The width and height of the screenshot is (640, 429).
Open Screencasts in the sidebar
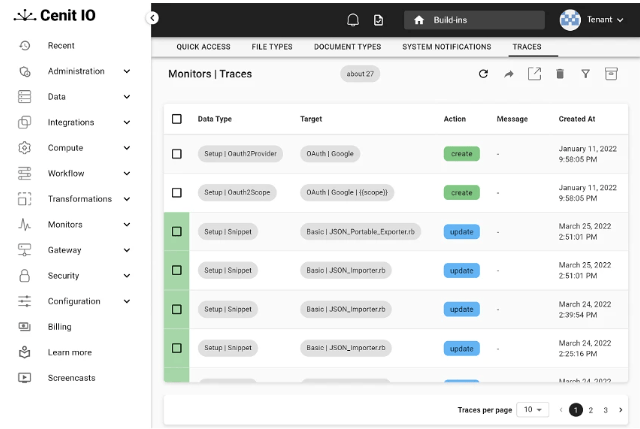coord(71,378)
